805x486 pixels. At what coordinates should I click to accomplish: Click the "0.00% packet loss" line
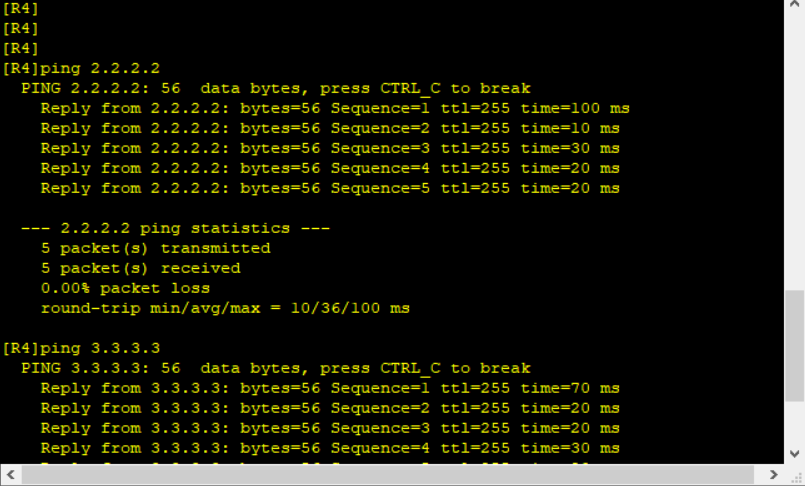tap(125, 288)
